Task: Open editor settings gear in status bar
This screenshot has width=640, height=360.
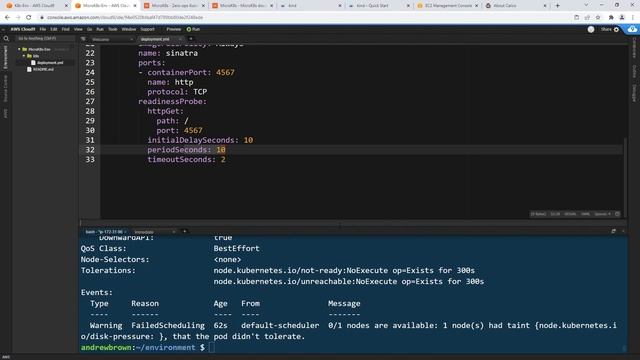Action: pyautogui.click(x=618, y=214)
